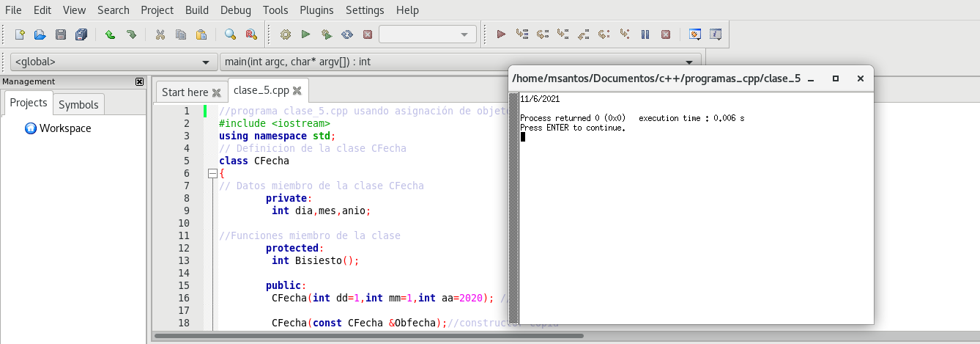Click the Debugging windows icon
Viewport: 980px width, 344px height.
tap(695, 34)
